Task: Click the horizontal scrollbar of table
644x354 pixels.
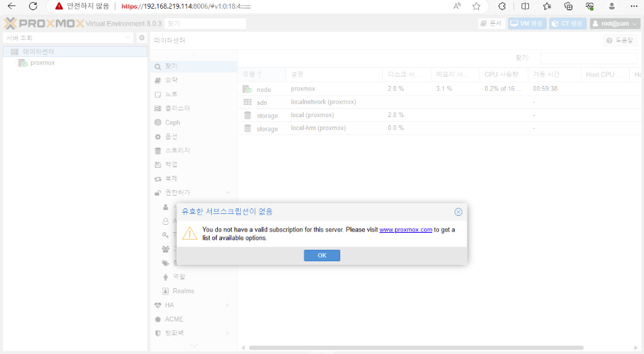Action: point(416,348)
